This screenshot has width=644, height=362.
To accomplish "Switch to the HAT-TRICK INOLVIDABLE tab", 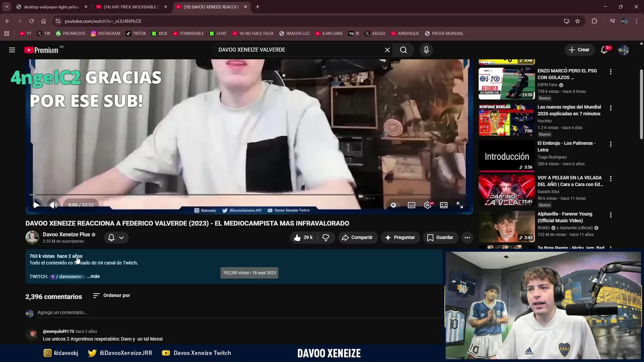I will [x=131, y=7].
